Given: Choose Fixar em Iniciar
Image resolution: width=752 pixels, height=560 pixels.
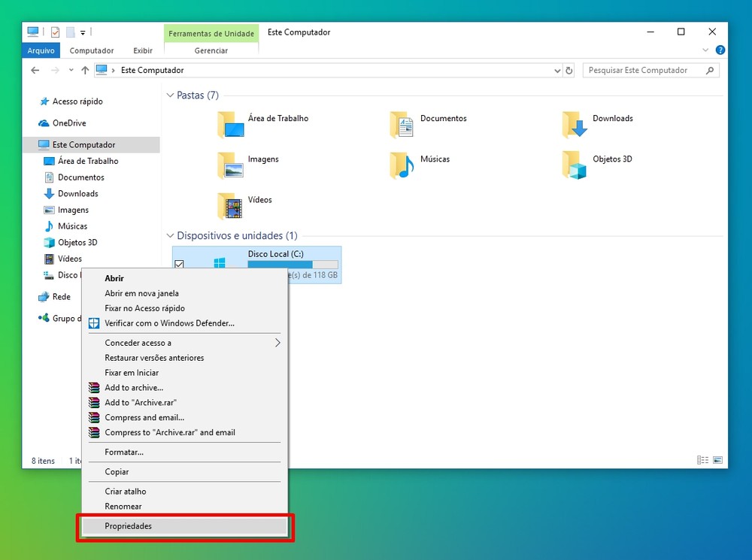Looking at the screenshot, I should [185, 372].
